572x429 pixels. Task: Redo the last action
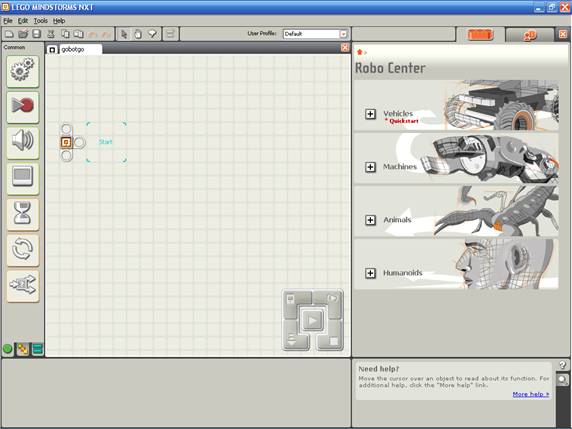(106, 34)
